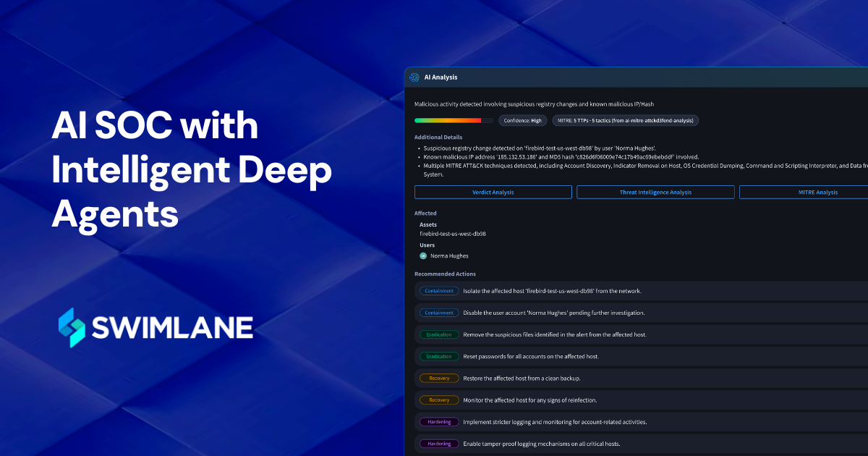Open the Threat Intelligence Analysis tab
The image size is (868, 456).
(655, 192)
